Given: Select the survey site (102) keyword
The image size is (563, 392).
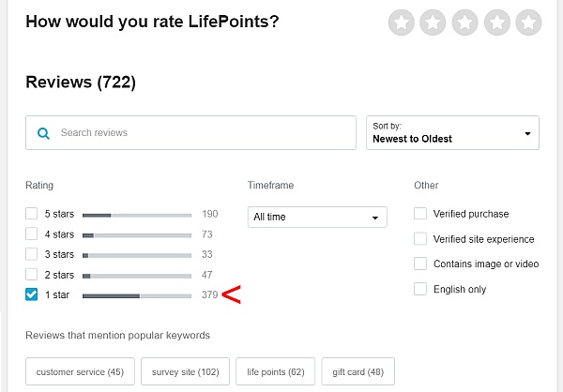Looking at the screenshot, I should pos(185,371).
